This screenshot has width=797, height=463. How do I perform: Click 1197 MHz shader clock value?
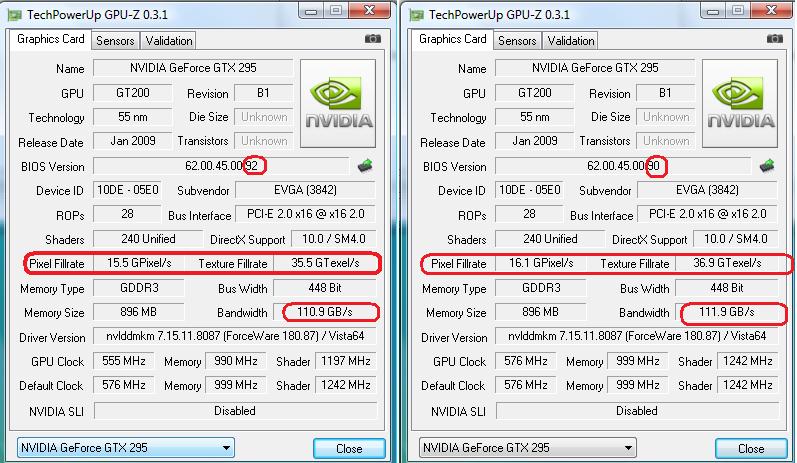click(x=346, y=361)
